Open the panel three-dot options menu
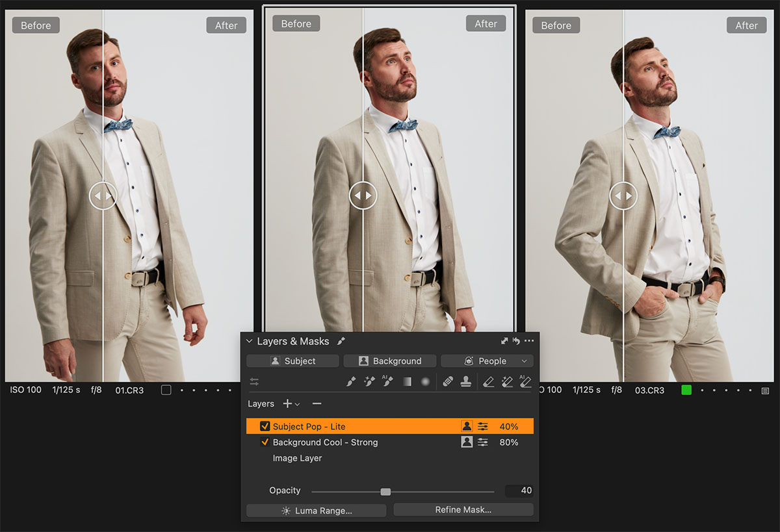The width and height of the screenshot is (780, 532). point(529,341)
